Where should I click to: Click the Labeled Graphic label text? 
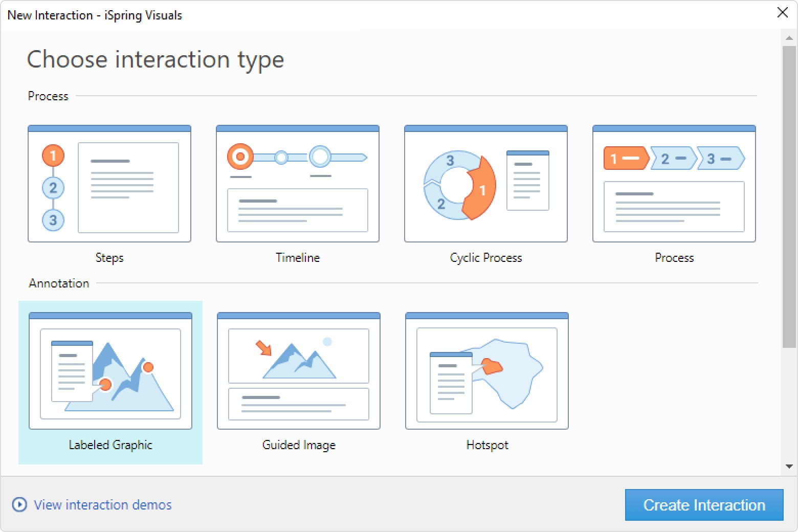click(x=110, y=445)
